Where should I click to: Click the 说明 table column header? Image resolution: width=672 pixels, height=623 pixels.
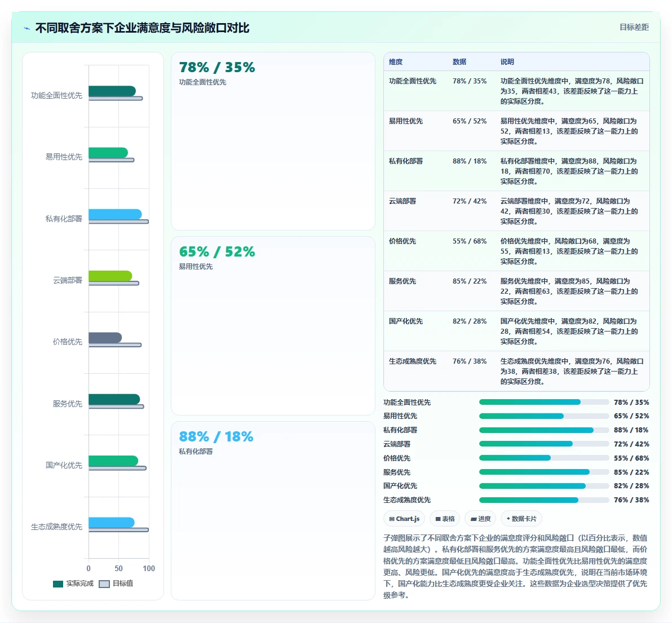pyautogui.click(x=507, y=61)
